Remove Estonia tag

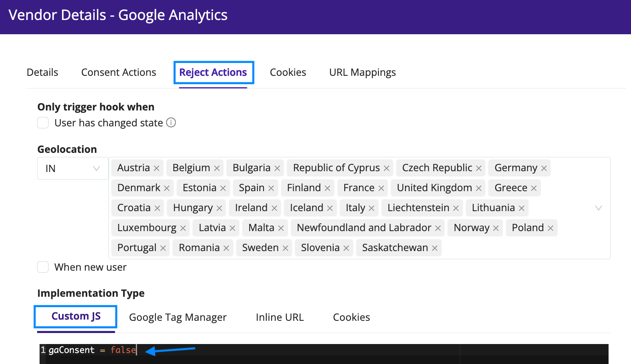click(223, 188)
